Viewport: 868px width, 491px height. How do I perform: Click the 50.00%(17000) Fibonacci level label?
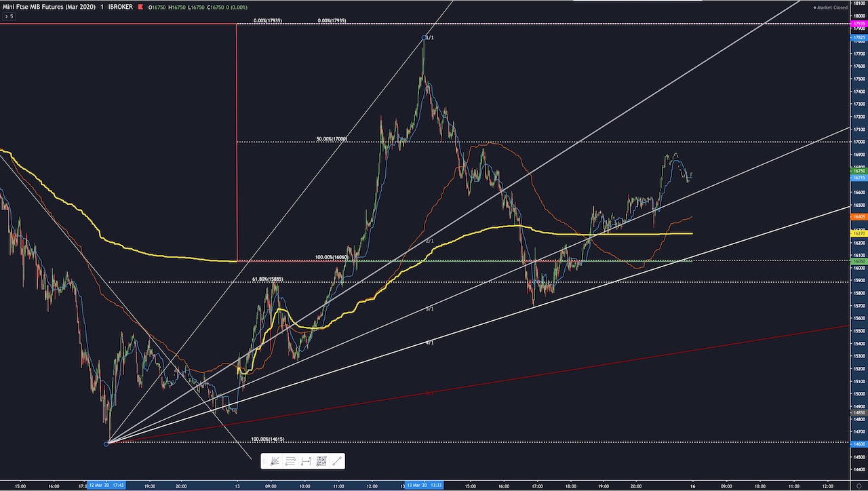[332, 139]
